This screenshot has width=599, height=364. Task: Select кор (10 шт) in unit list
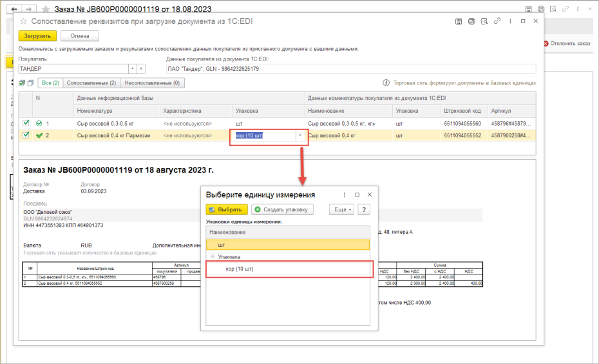click(x=288, y=269)
